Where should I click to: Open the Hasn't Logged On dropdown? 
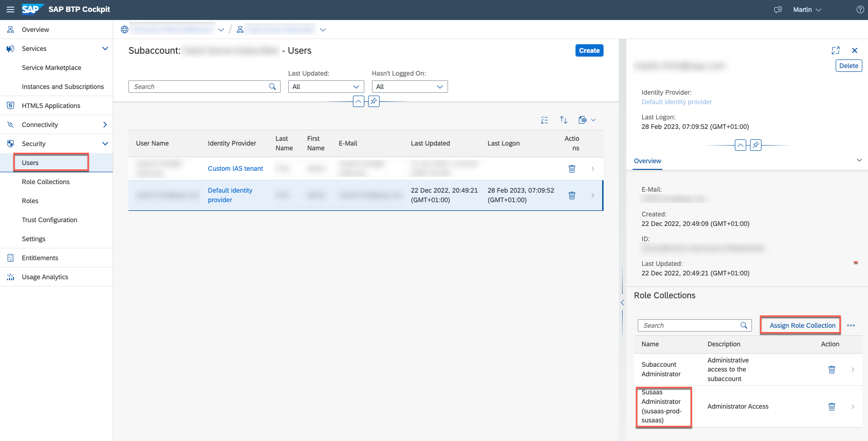[410, 87]
